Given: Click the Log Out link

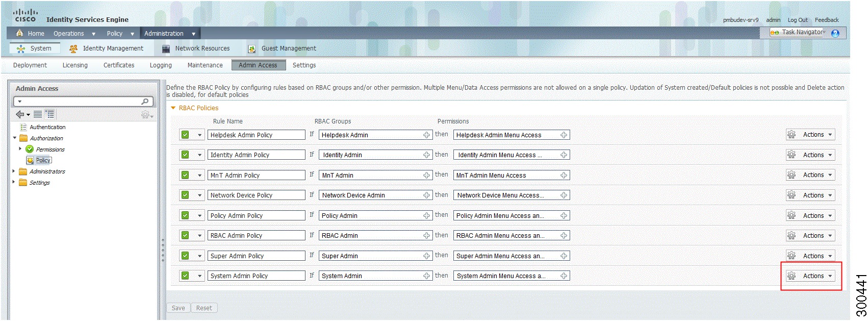Looking at the screenshot, I should coord(798,20).
